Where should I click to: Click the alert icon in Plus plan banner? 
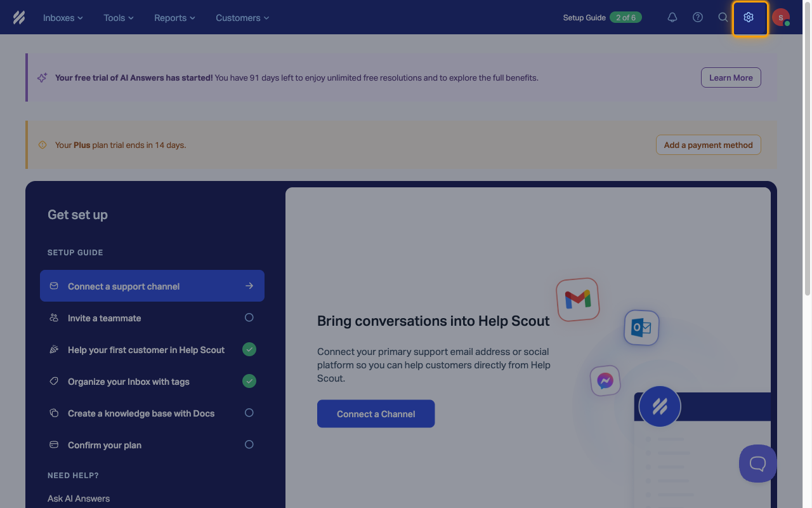[43, 145]
